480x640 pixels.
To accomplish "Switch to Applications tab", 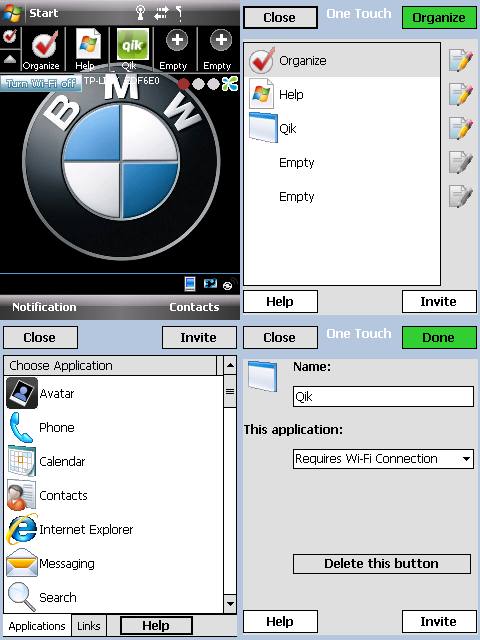I will (x=37, y=626).
